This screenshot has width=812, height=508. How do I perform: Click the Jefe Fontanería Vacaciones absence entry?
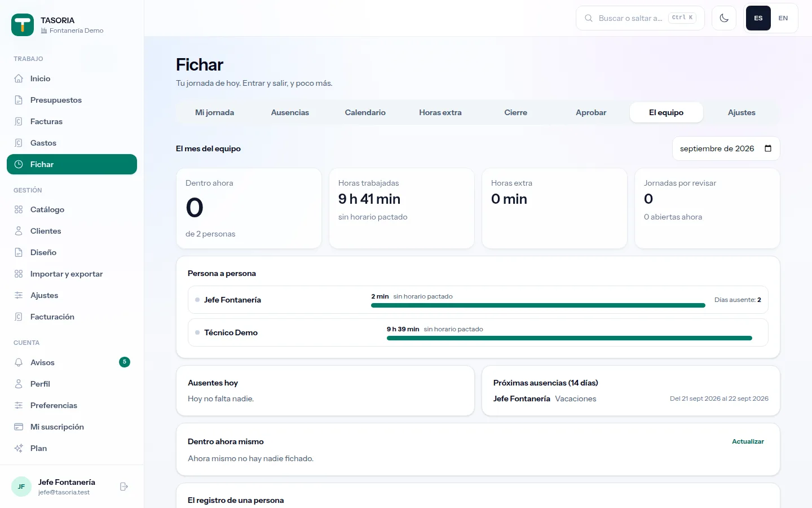(630, 398)
